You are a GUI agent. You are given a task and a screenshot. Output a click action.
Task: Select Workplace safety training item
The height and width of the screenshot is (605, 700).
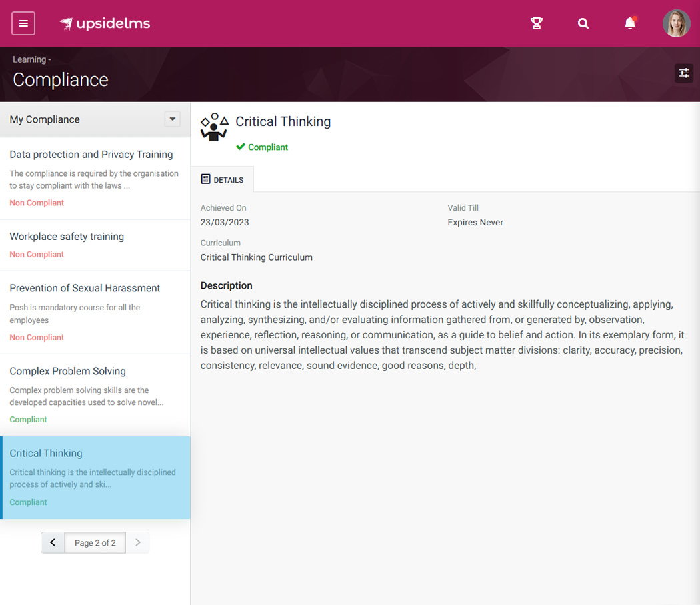coord(95,245)
